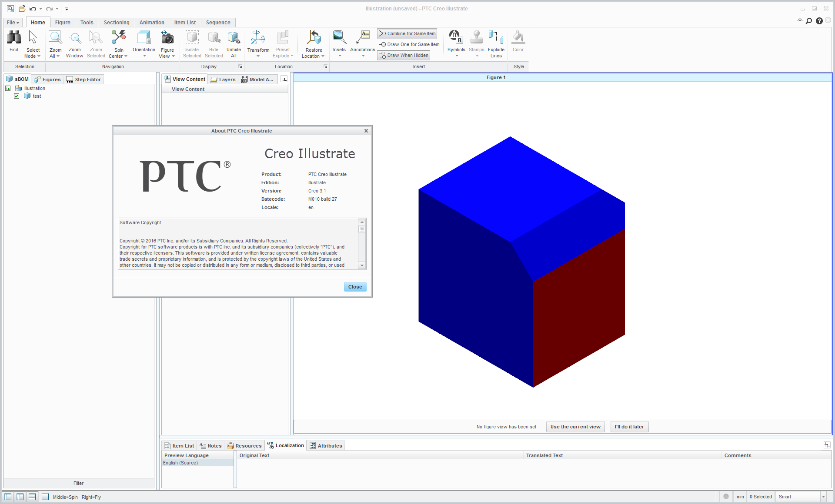Select English (Source) preview language row
Screen dimensions: 835x504
coord(197,463)
